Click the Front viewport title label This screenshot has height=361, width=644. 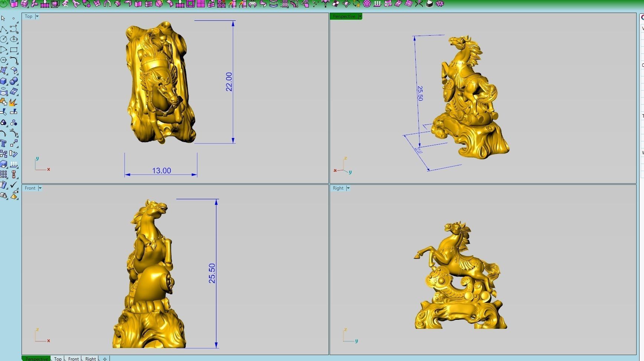pos(30,188)
